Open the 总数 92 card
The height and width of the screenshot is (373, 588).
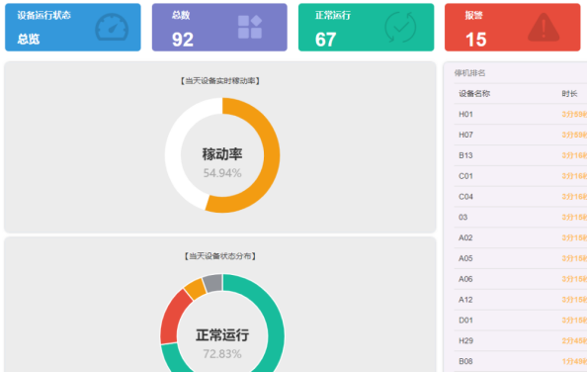[x=219, y=28]
